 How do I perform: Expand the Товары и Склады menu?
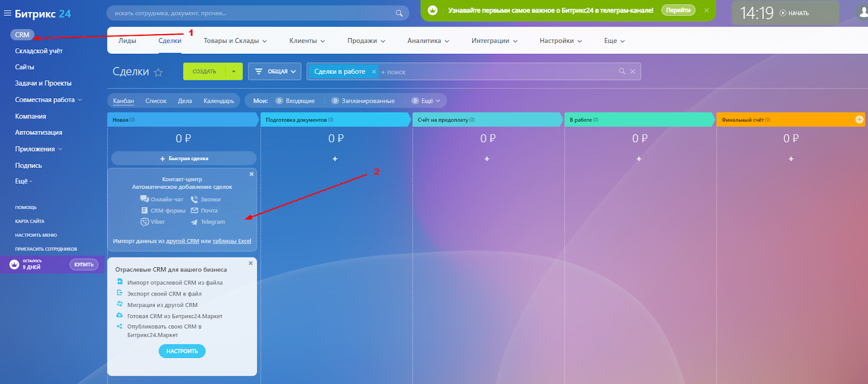(x=235, y=41)
